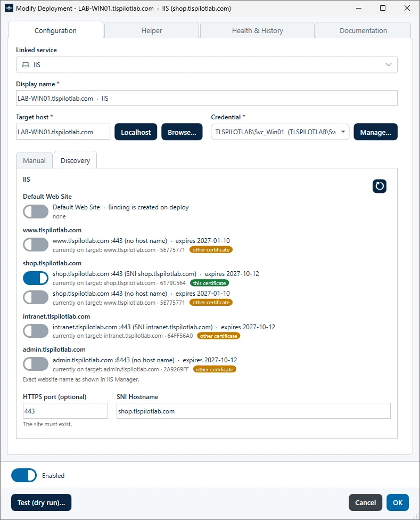Toggle www.tlspilotlab.com :443 binding switch
The width and height of the screenshot is (420, 520).
pyautogui.click(x=36, y=245)
